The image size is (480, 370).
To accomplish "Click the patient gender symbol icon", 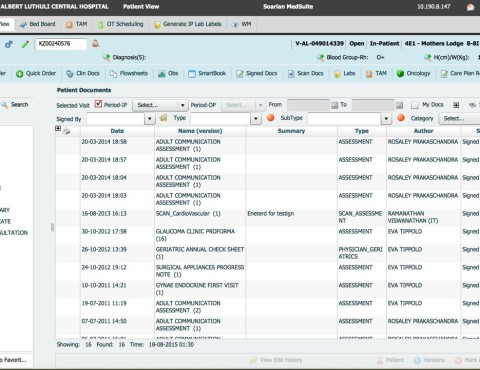I will pos(9,44).
